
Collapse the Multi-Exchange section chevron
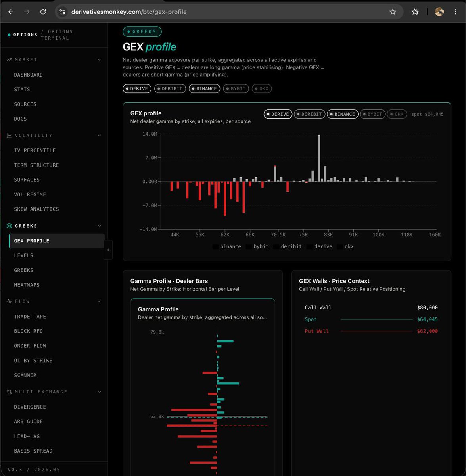(x=99, y=392)
